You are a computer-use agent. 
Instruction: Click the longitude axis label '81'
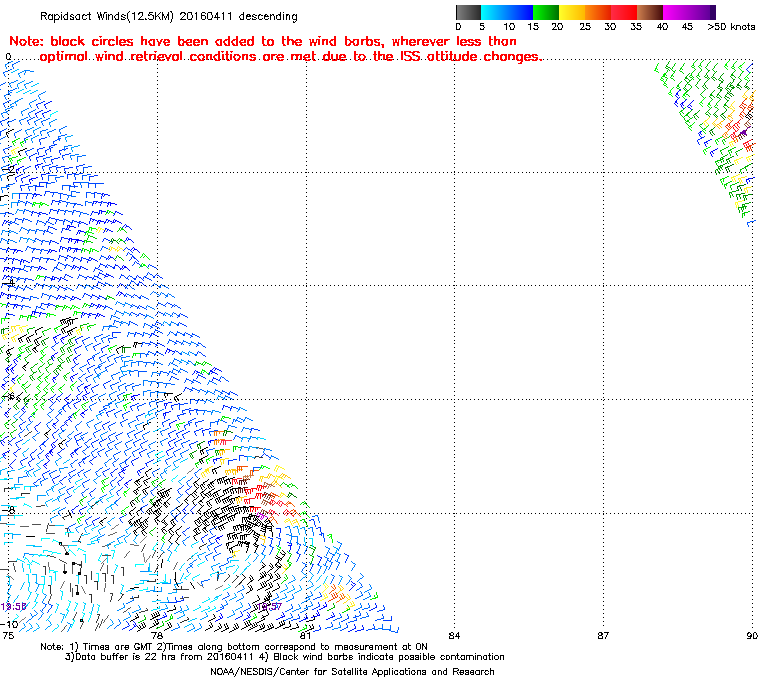pyautogui.click(x=305, y=635)
